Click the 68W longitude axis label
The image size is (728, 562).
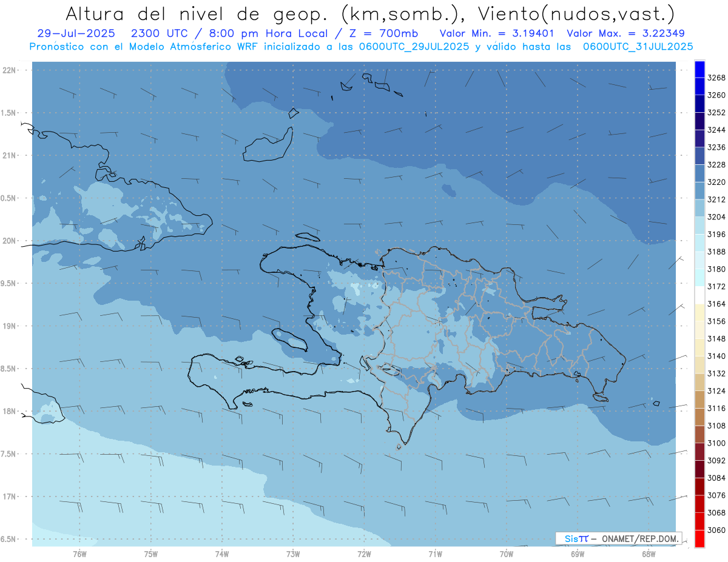(648, 554)
